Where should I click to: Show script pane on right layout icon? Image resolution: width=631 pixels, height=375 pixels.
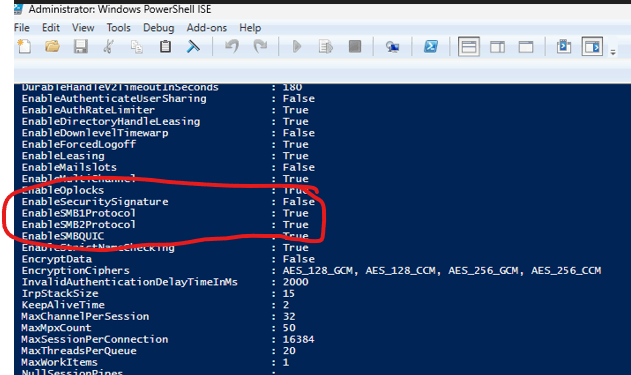[497, 47]
